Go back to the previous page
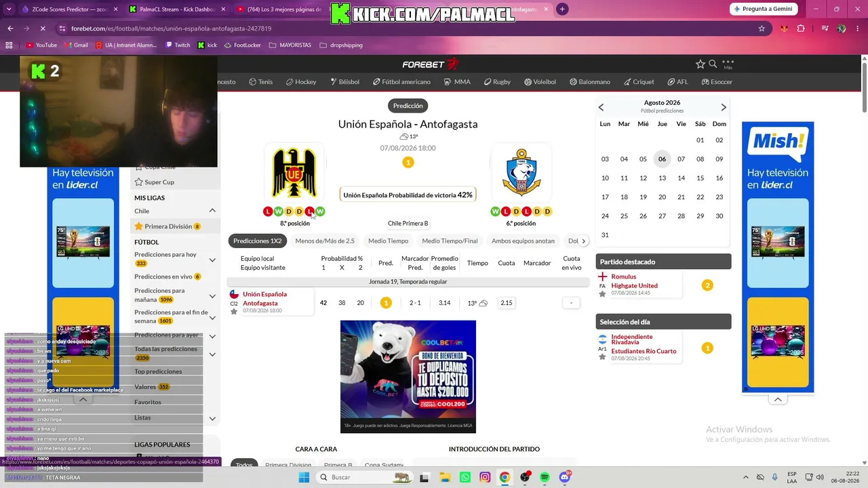Image resolution: width=868 pixels, height=488 pixels. [10, 28]
